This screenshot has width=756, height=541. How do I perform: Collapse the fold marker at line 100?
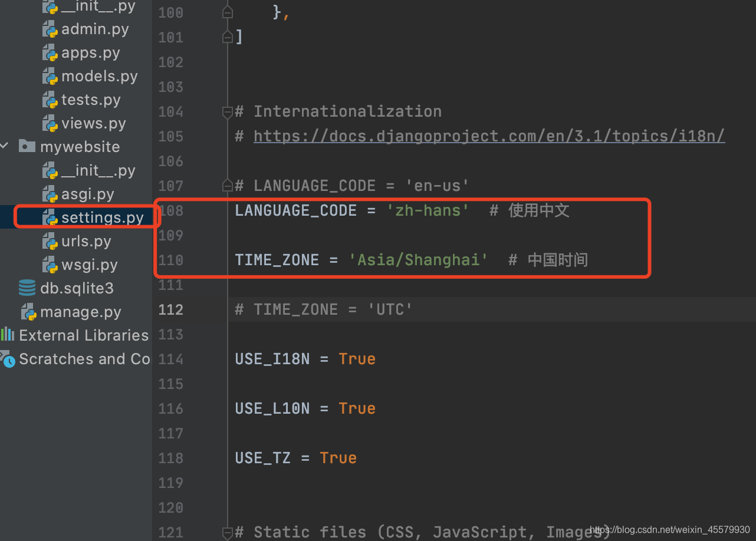228,12
